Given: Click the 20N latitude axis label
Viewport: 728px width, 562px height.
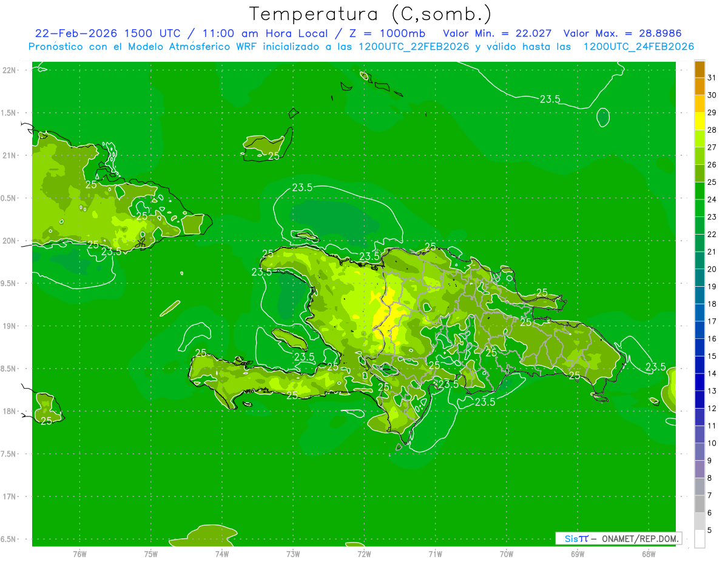Looking at the screenshot, I should [9, 241].
